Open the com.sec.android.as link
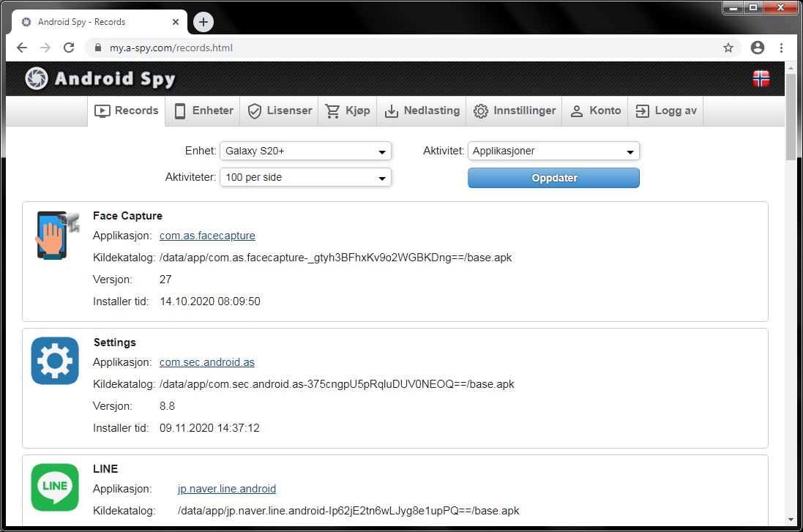Image resolution: width=803 pixels, height=532 pixels. click(x=207, y=362)
